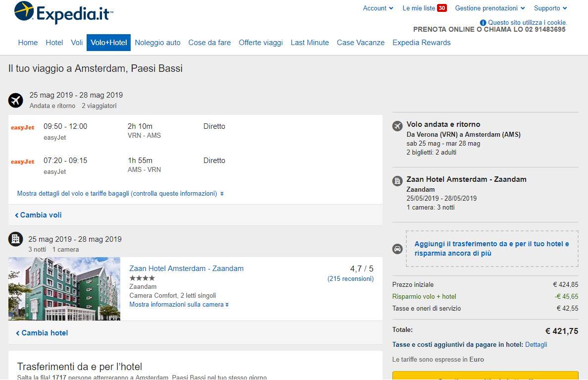Click the 07:20 - 09:15 flight time

click(x=65, y=161)
